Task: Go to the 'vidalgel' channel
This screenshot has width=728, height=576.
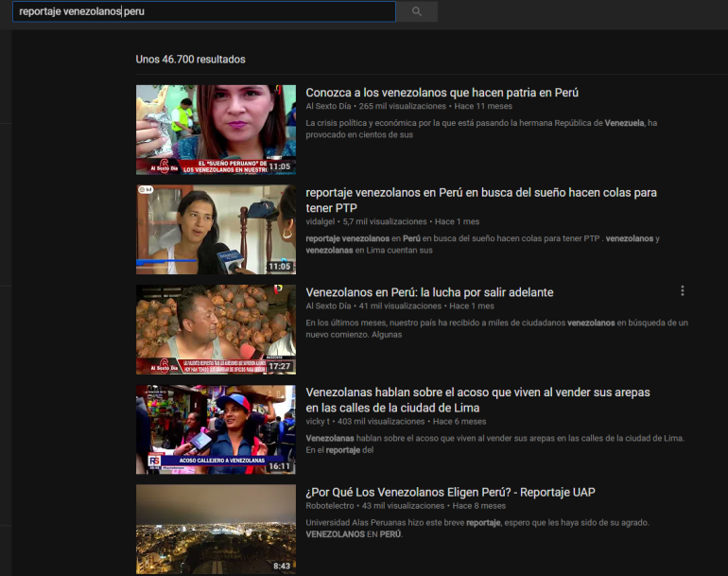Action: 323,222
